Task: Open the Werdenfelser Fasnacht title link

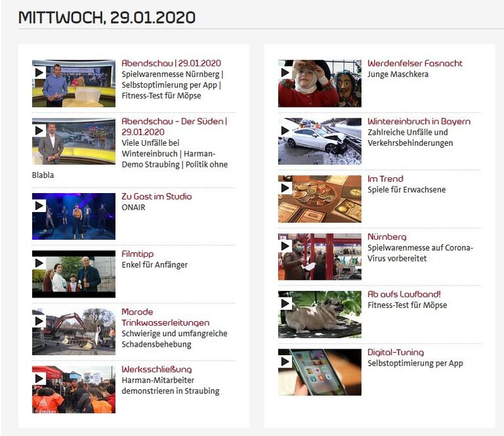Action: (x=415, y=63)
